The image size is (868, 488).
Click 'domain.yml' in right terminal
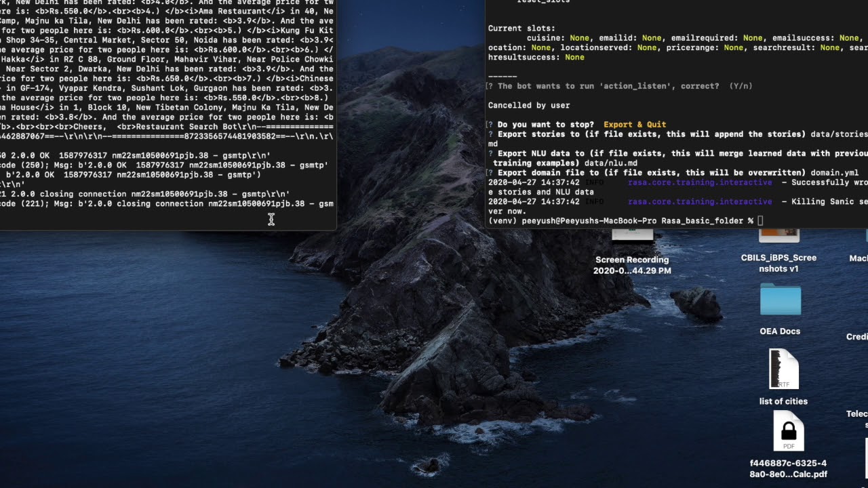834,173
